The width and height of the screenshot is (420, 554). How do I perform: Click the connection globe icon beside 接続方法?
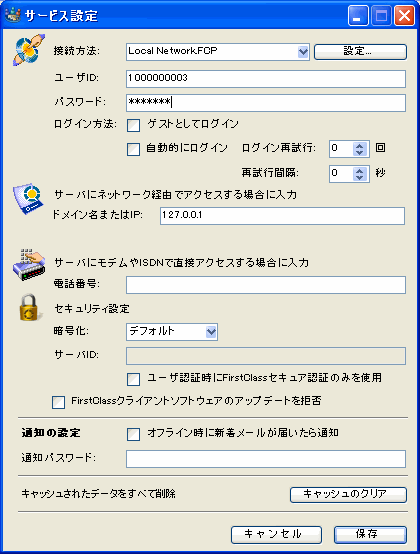point(29,50)
